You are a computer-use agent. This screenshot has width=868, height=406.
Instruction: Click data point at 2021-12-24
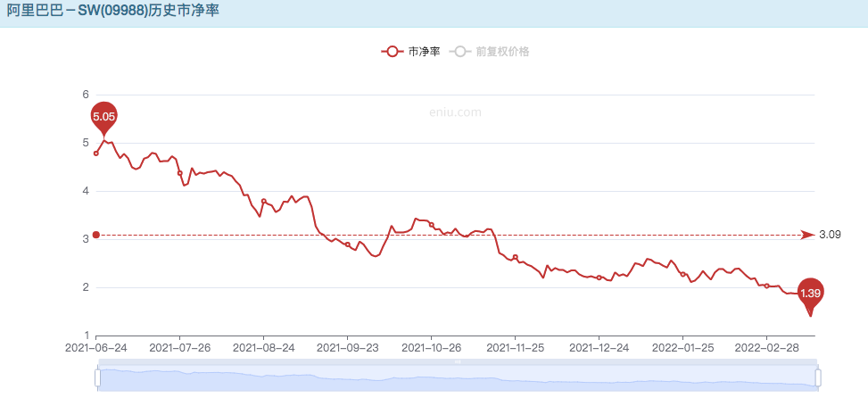(599, 278)
